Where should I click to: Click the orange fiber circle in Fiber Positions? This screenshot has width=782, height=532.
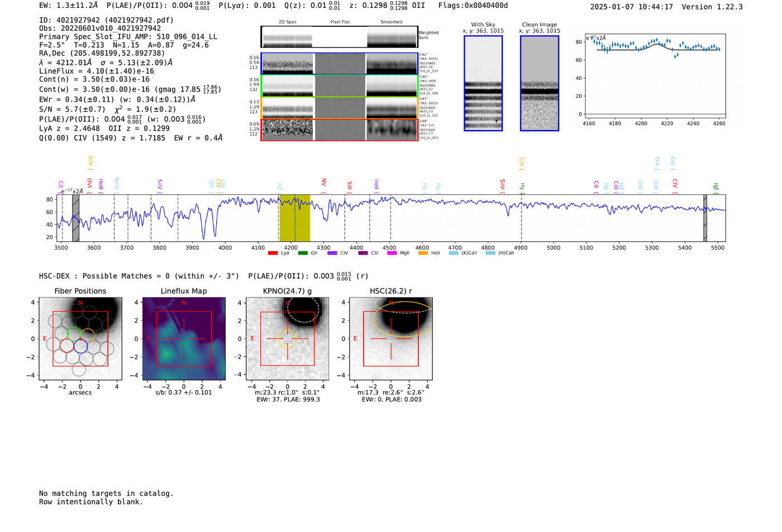(88, 336)
